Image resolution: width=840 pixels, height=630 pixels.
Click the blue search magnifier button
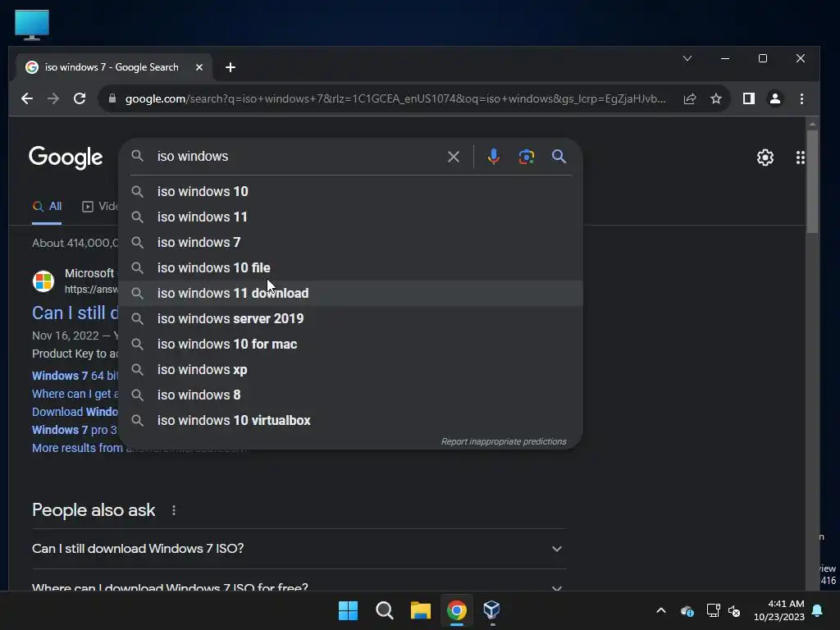[559, 157]
